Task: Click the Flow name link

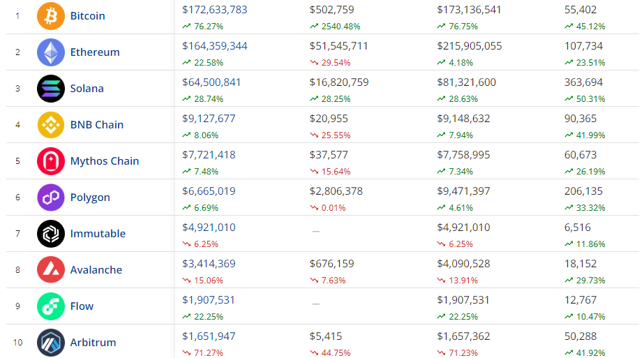Action: tap(82, 306)
